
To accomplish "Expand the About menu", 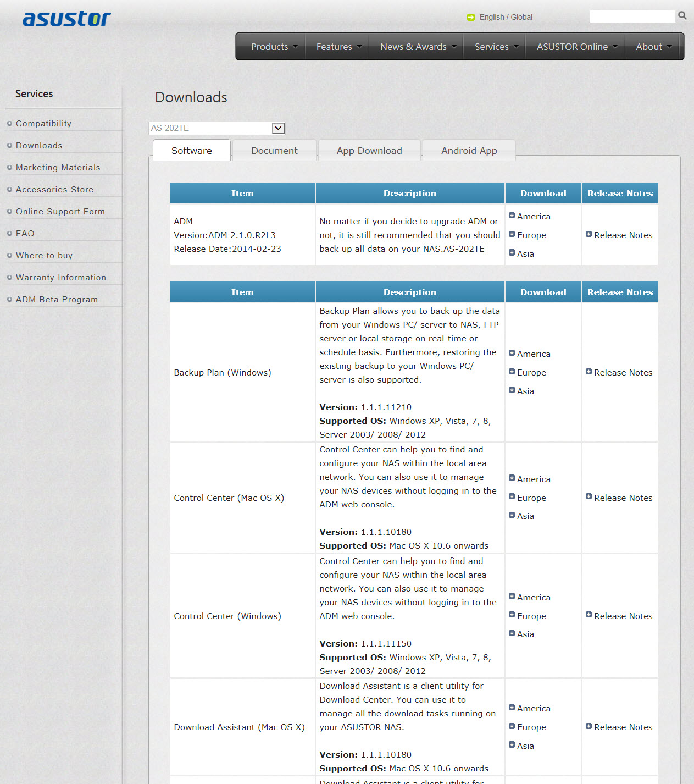I will pos(654,47).
